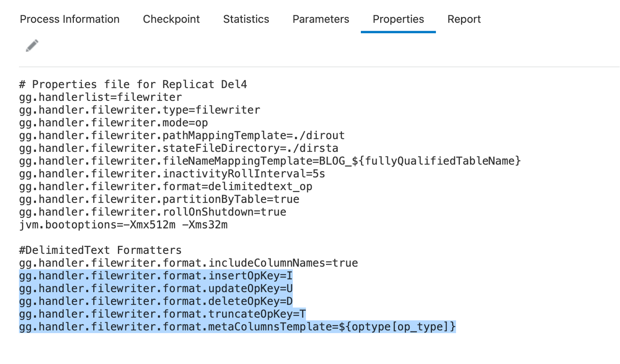The image size is (620, 364).
Task: Click the pathMappingTemplate=./dirout line
Action: [182, 136]
